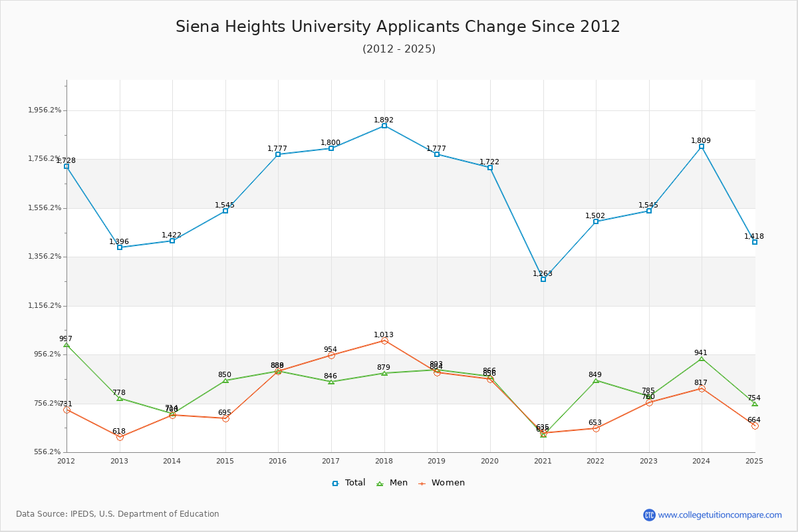
Task: Select the 2022 Women data point 653
Action: (x=596, y=428)
